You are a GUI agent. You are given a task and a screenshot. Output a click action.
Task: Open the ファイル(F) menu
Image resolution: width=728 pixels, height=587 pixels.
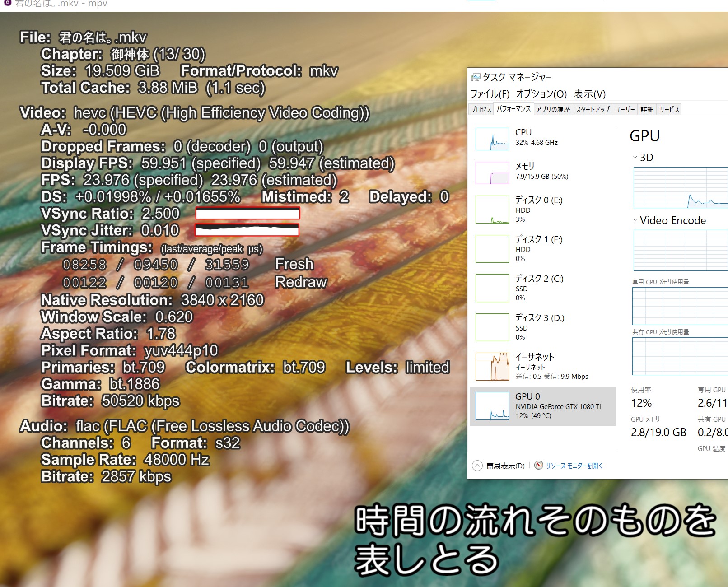[490, 94]
